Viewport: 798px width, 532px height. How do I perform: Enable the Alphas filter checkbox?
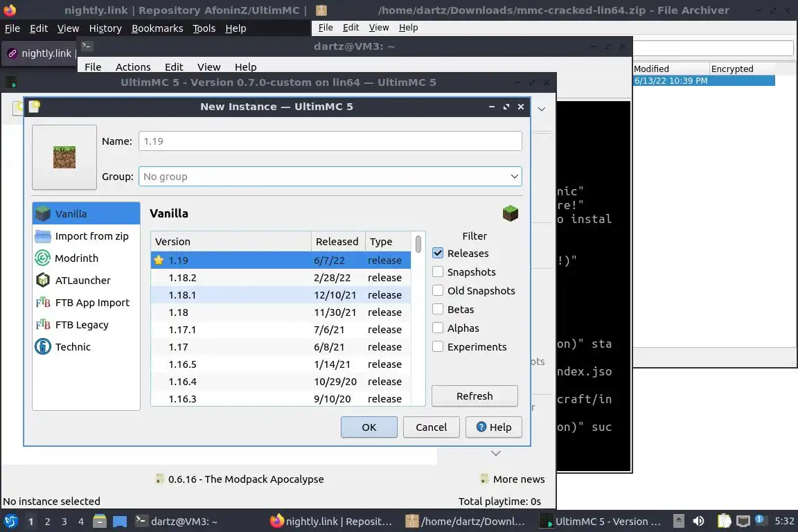tap(438, 328)
